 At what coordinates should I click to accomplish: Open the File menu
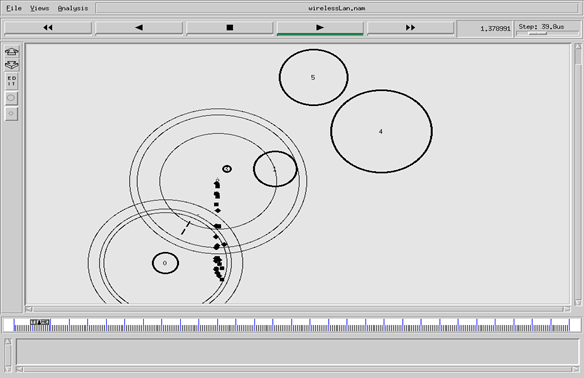click(14, 8)
